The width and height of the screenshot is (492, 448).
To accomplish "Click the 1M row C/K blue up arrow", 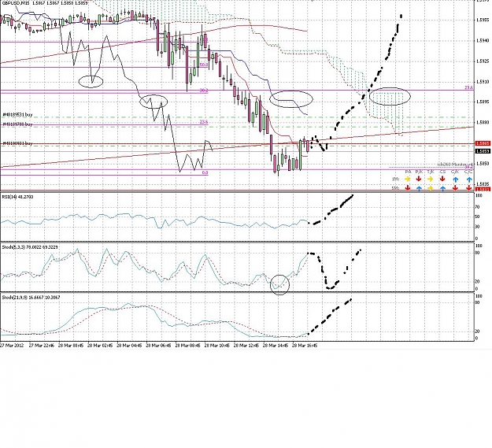I will [x=456, y=180].
